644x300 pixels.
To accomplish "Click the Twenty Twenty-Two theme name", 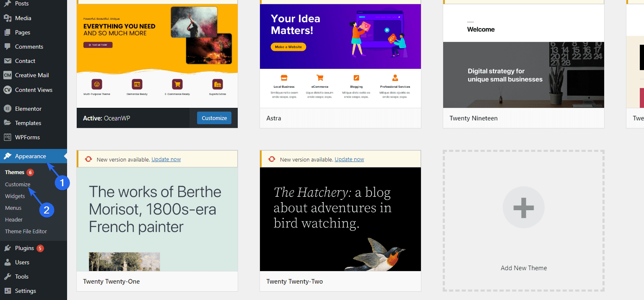I will point(295,282).
